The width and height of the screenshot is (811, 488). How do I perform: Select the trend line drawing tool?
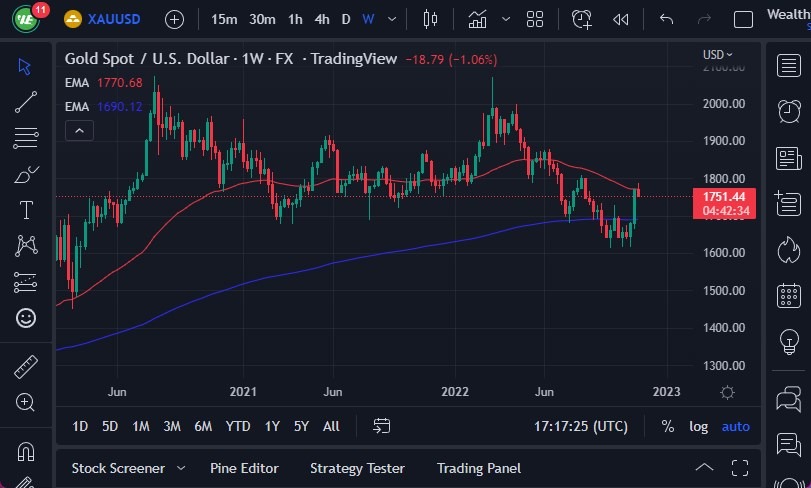point(26,101)
